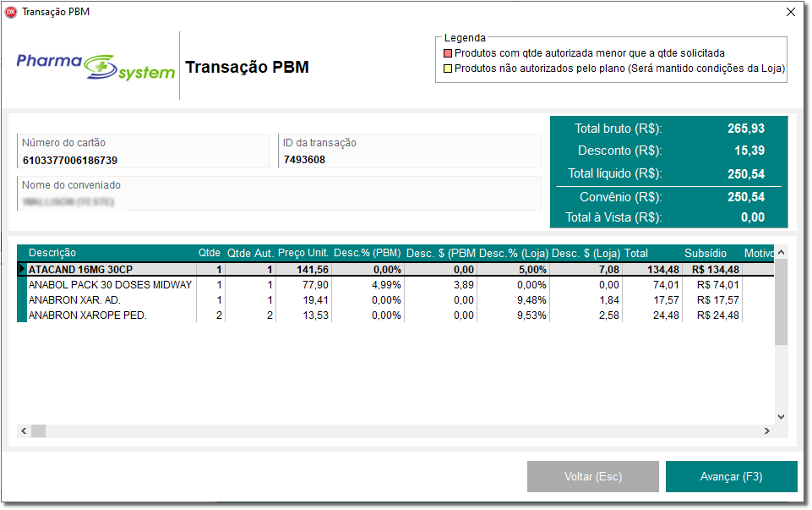Viewport: 812px width, 510px height.
Task: Select the ATACAND 16MG 30CP row
Action: click(x=395, y=270)
